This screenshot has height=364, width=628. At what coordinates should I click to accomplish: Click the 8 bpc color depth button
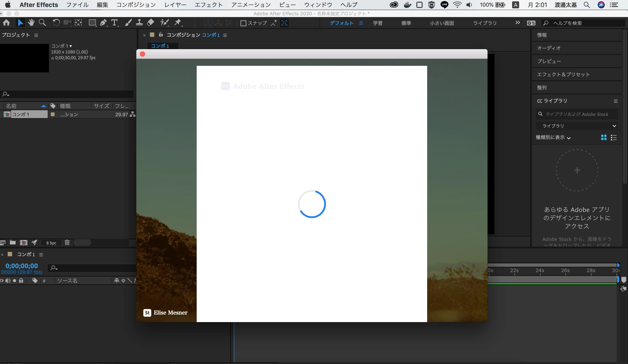pos(51,243)
